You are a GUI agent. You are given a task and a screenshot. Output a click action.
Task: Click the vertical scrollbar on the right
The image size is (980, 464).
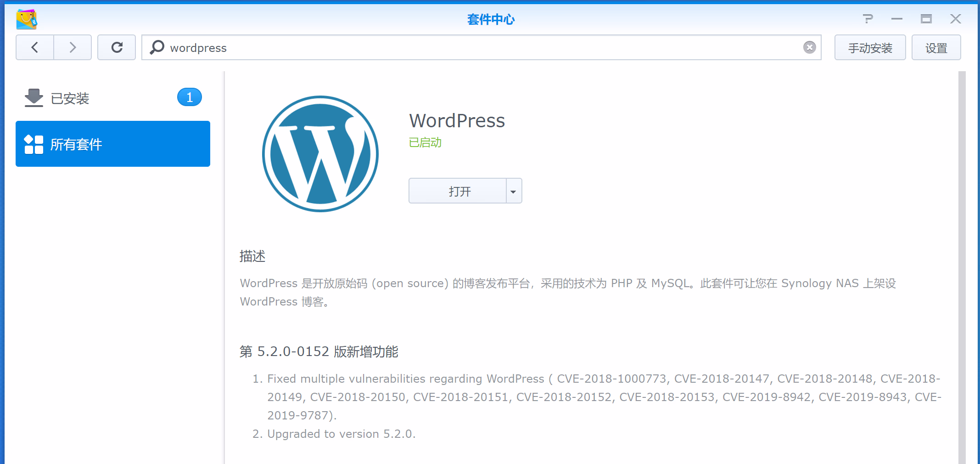click(962, 266)
